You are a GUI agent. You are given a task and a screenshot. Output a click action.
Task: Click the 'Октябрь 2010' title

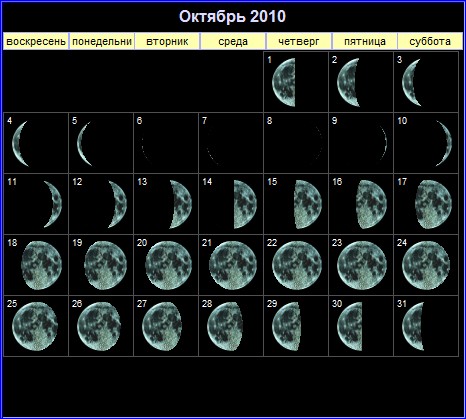[x=232, y=16]
